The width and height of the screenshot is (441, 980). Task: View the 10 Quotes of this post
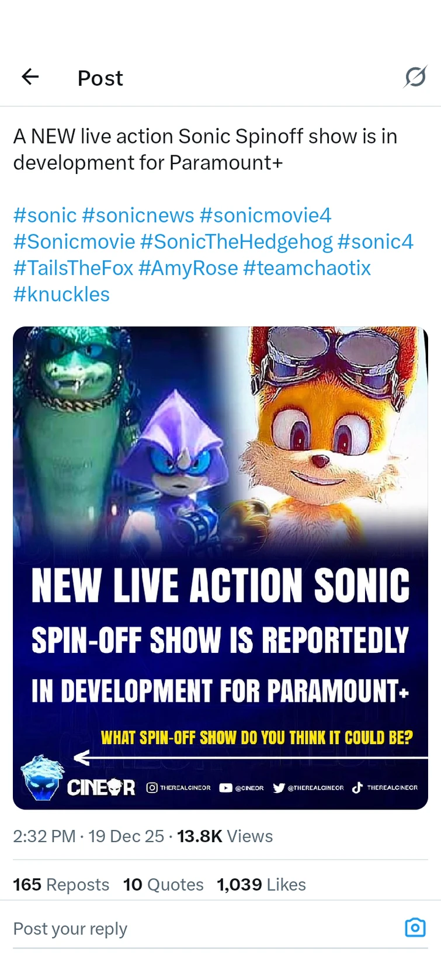[163, 884]
